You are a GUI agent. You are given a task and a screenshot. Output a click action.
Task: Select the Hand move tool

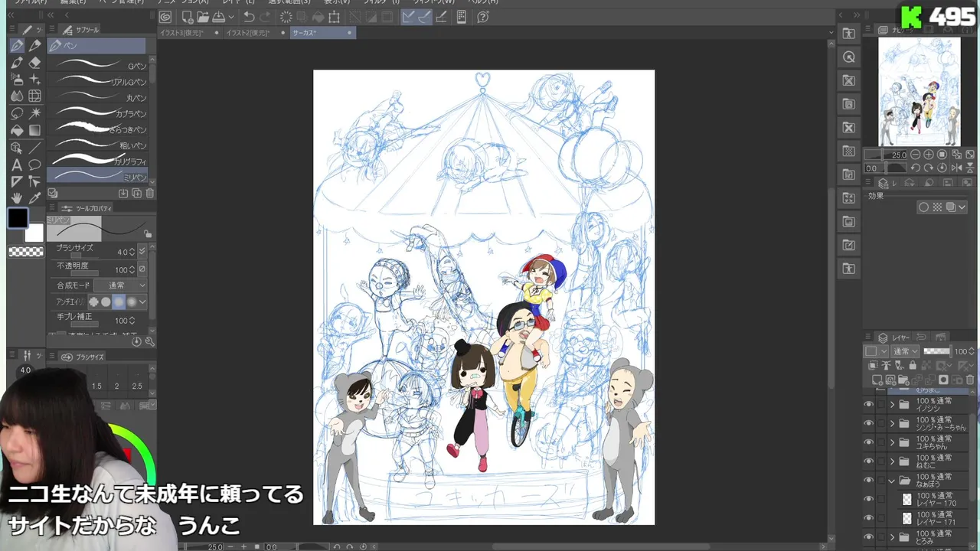point(17,198)
